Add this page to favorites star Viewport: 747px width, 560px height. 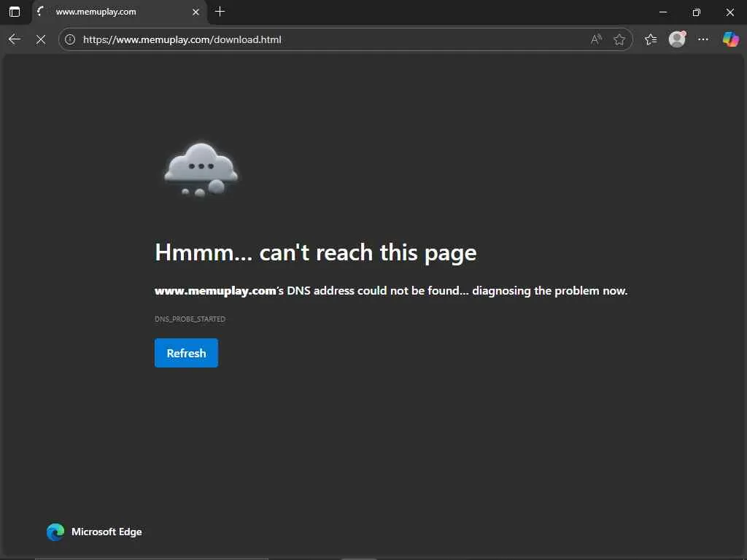coord(619,39)
